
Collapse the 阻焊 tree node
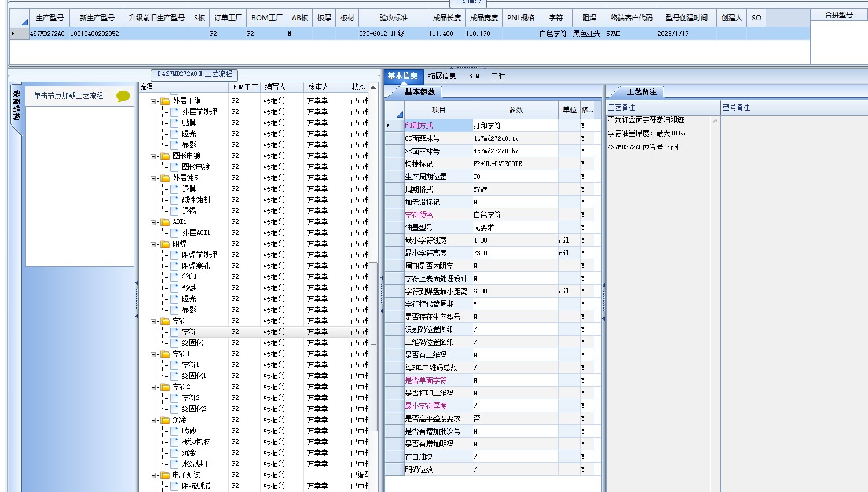coord(154,244)
